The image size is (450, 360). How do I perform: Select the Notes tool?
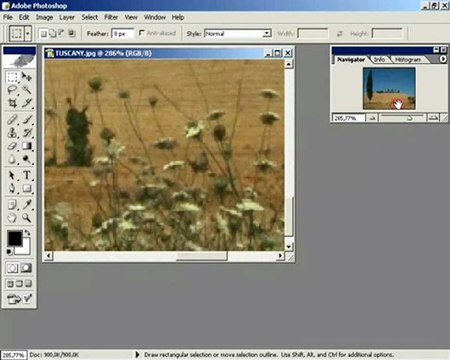click(x=12, y=205)
